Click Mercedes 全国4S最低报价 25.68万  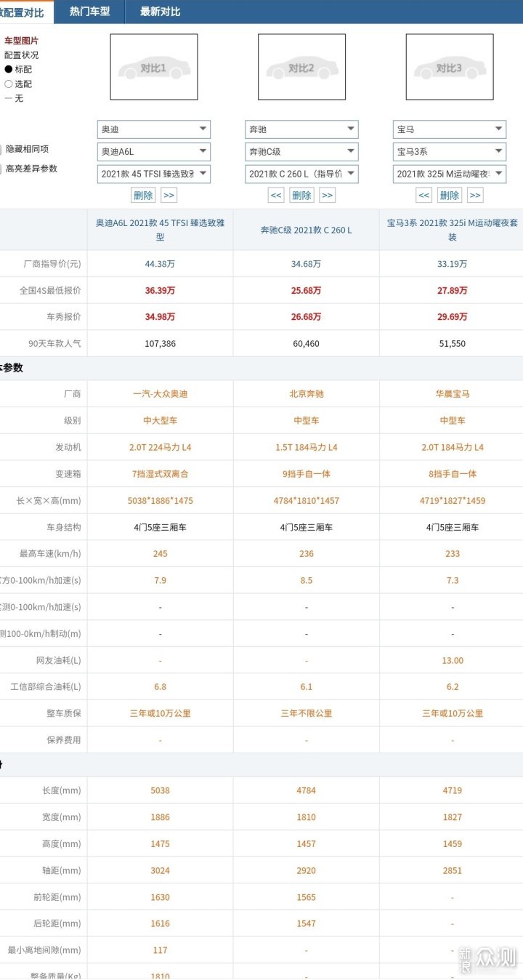(x=306, y=290)
